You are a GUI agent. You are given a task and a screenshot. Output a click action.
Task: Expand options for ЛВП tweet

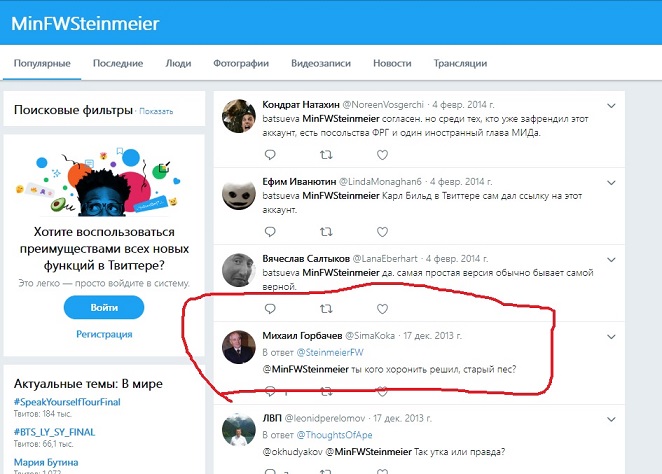coord(611,420)
